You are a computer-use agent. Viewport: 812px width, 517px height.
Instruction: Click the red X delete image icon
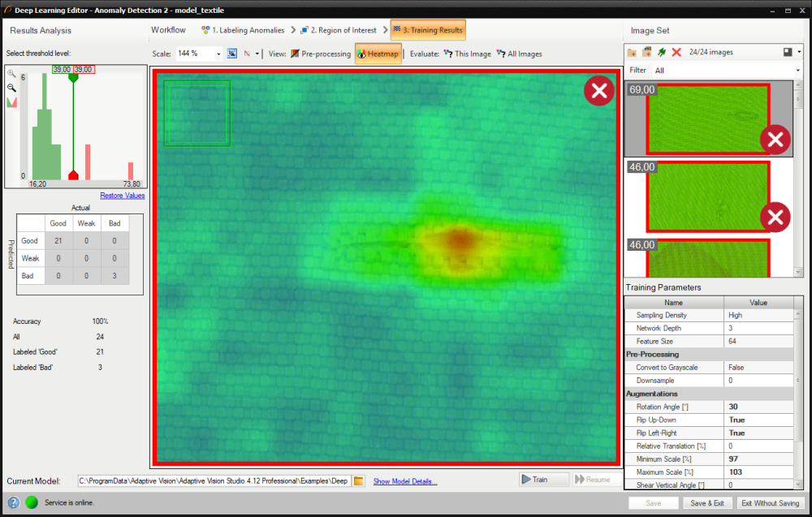pyautogui.click(x=676, y=53)
